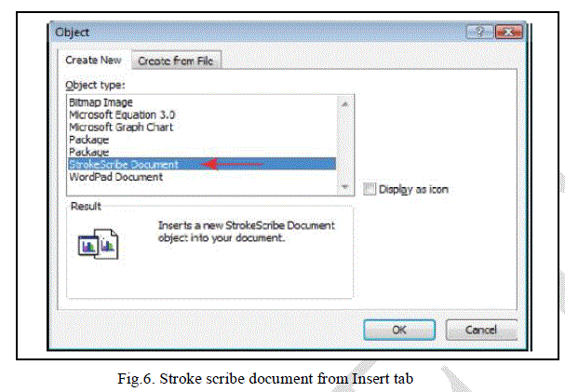Click the Result preview document icon
Screen dimensions: 565x392
(98, 244)
